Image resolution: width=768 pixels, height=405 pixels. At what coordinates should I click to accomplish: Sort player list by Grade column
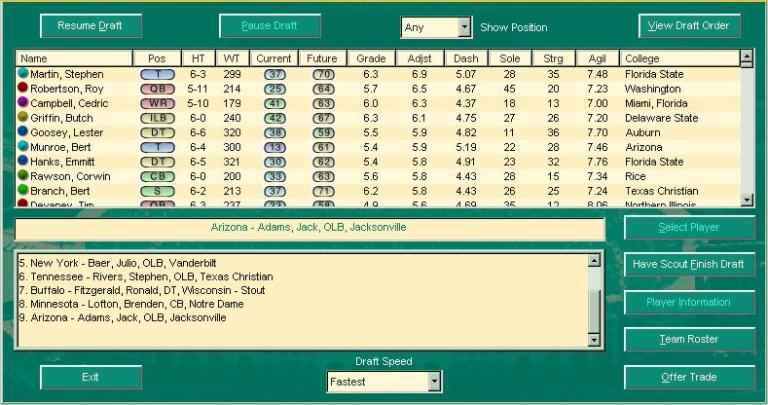click(371, 59)
